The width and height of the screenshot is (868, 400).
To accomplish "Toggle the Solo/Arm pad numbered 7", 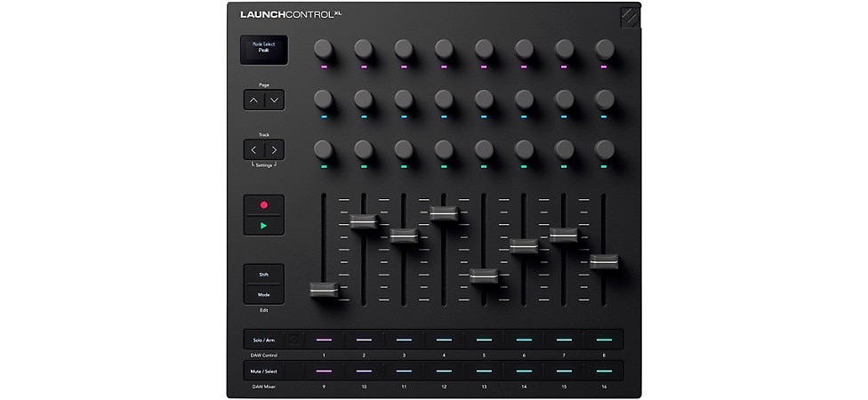I will (x=564, y=340).
